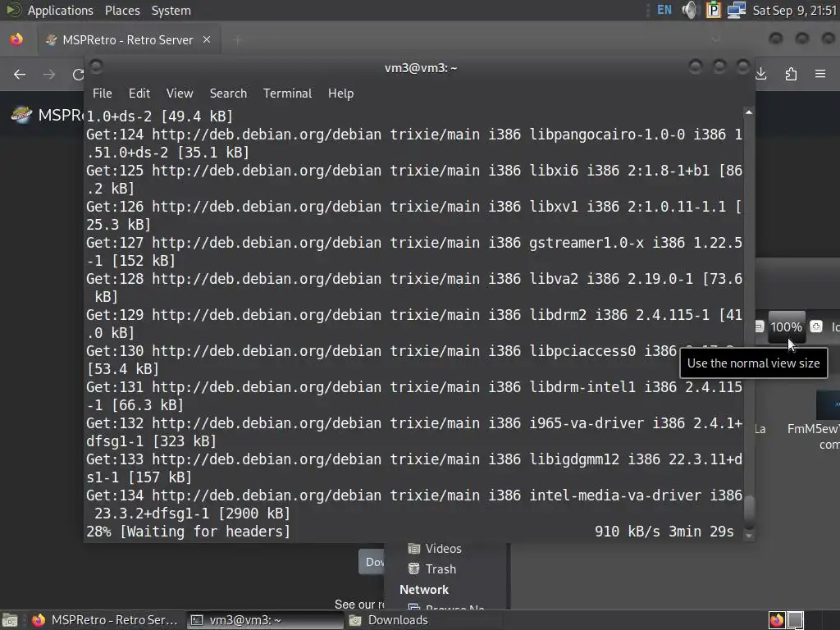This screenshot has width=840, height=630.
Task: Open the terminal Help menu
Action: point(340,94)
